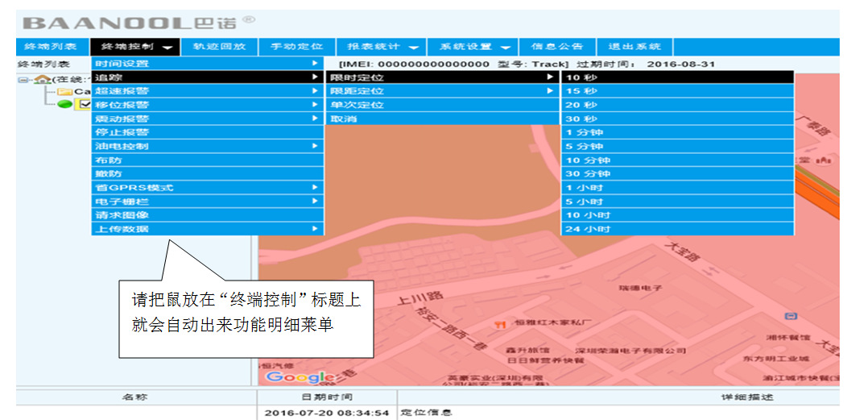
Task: Select the 5 小时 interval
Action: pos(678,202)
